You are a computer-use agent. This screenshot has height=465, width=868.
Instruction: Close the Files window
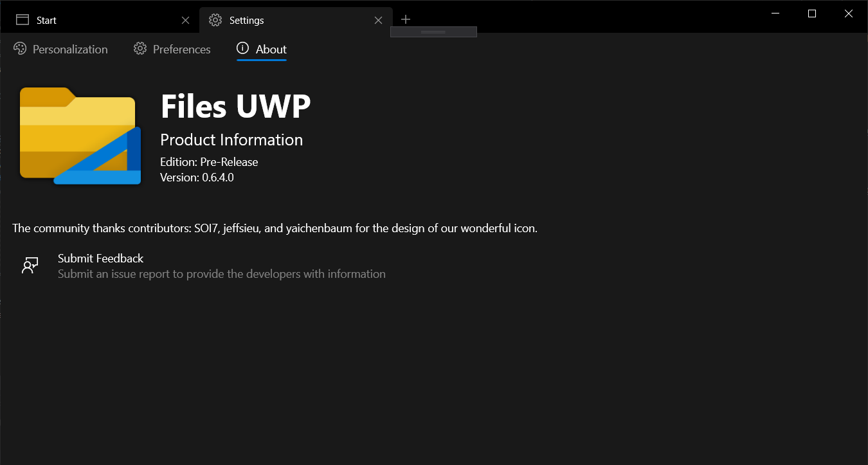coord(848,14)
